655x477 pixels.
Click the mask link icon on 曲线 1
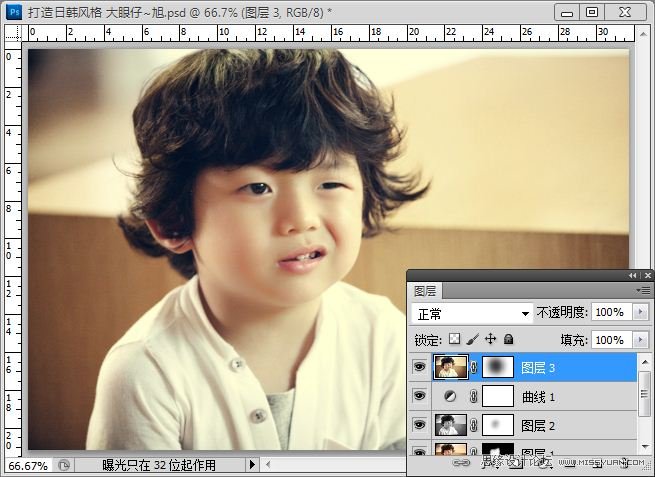(x=474, y=396)
